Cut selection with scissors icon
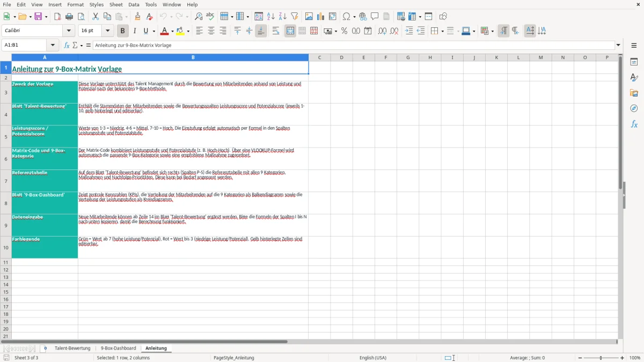 (x=96, y=17)
